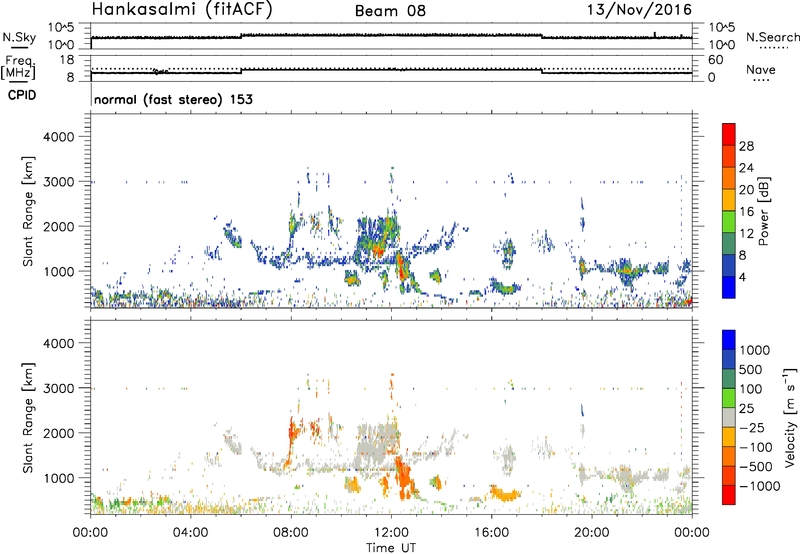Click the 500 velocity colorbar value

click(751, 369)
